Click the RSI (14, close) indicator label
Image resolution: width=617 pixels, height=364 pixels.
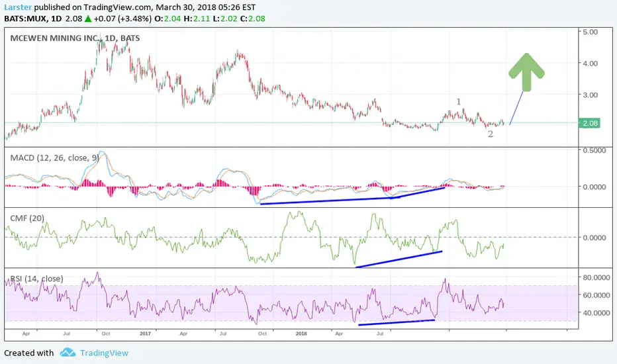pyautogui.click(x=36, y=279)
